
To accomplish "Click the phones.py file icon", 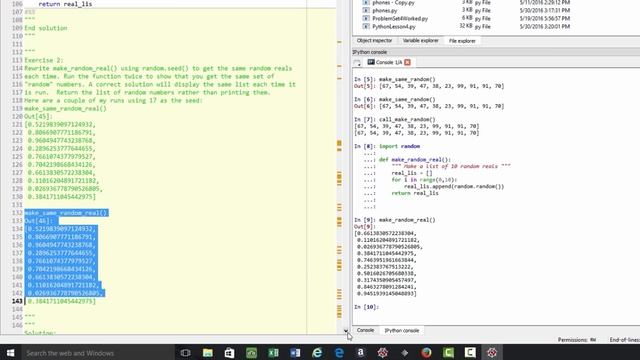I will pyautogui.click(x=366, y=11).
